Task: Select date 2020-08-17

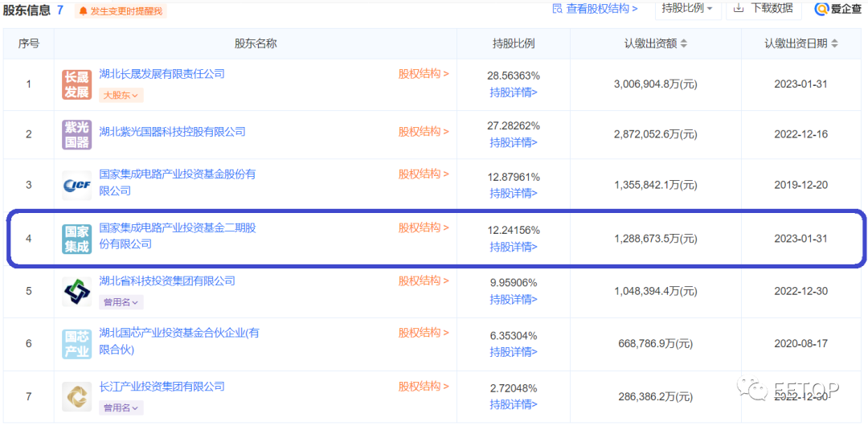Action: pos(801,344)
